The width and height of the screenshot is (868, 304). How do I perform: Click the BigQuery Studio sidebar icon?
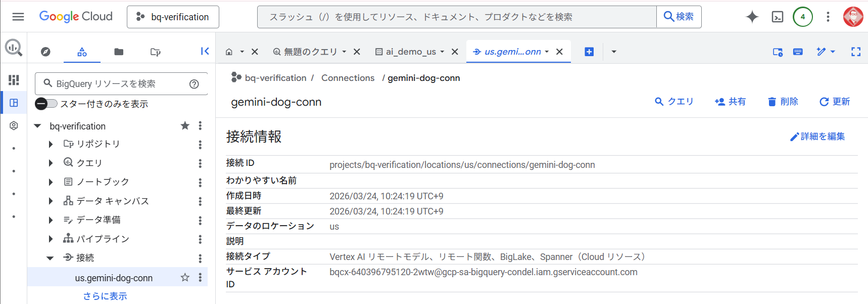click(14, 103)
